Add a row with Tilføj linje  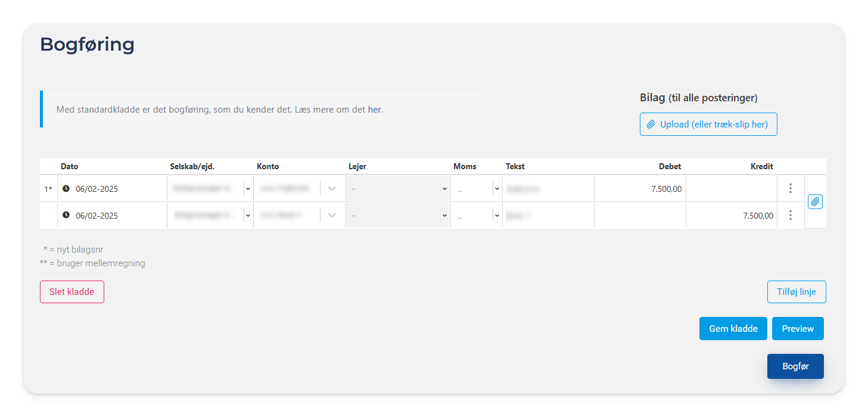pyautogui.click(x=797, y=292)
